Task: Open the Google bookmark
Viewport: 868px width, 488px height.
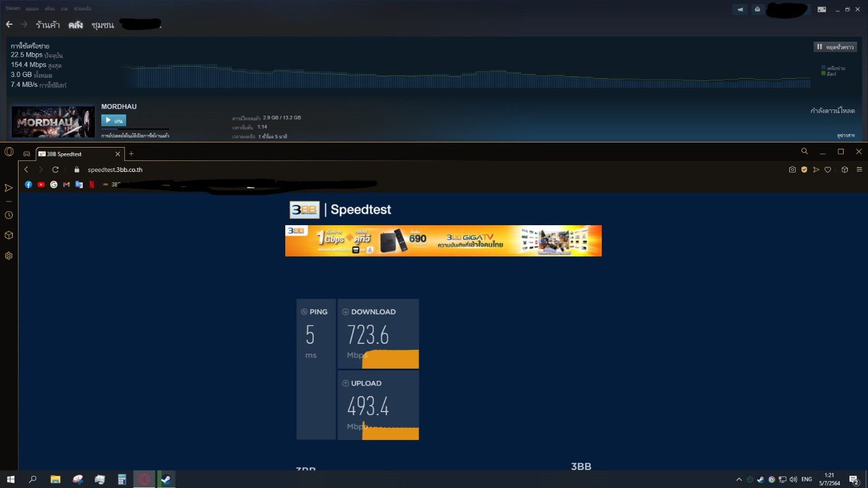Action: 54,185
